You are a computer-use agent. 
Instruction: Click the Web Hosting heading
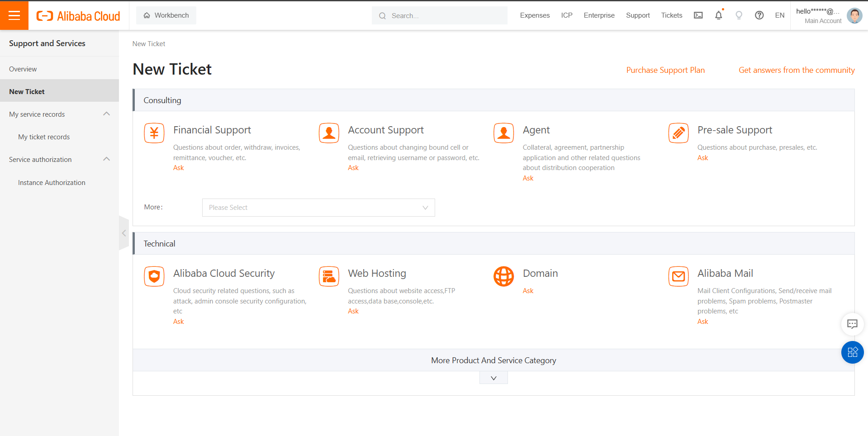[377, 273]
